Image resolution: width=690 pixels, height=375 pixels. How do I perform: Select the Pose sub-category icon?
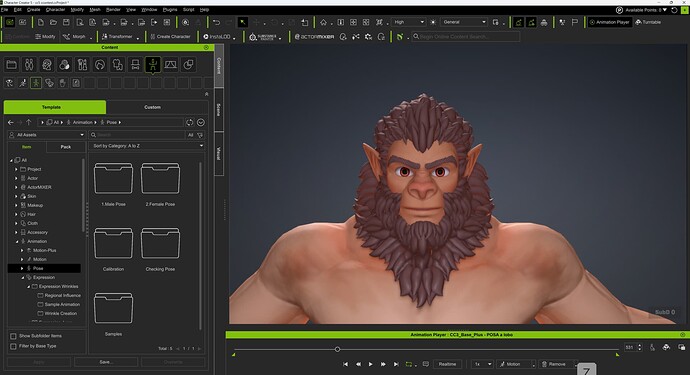(x=36, y=83)
